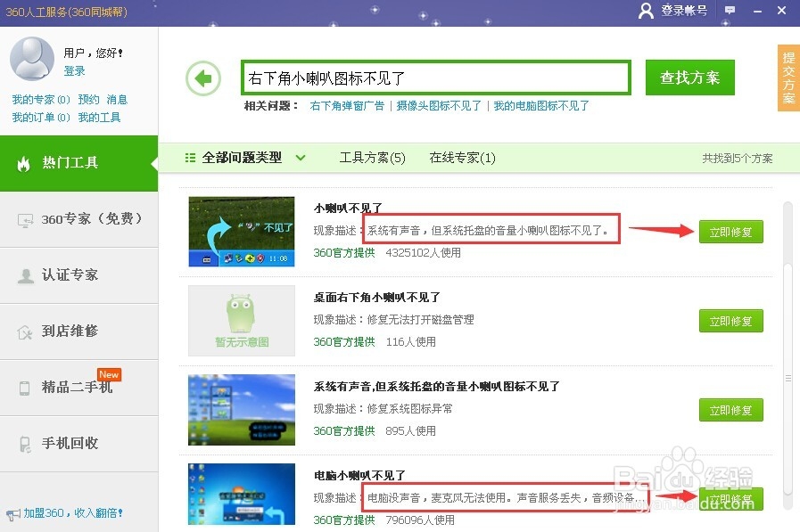Click the user avatar picture

tap(32, 59)
